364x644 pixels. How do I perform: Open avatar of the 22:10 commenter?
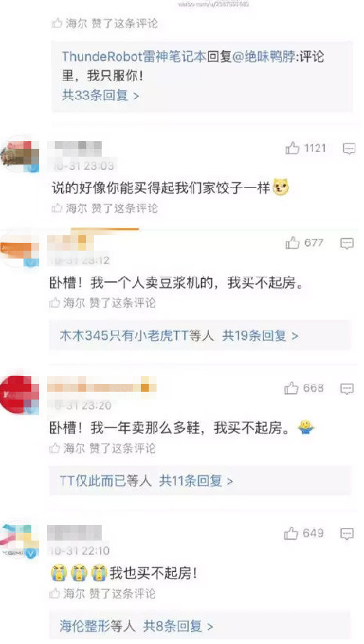tap(20, 541)
